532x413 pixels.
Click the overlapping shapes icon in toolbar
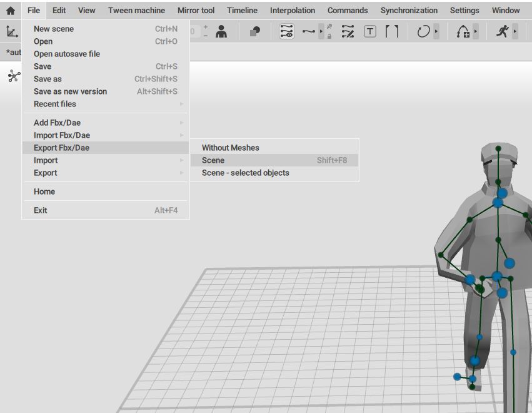pos(254,32)
